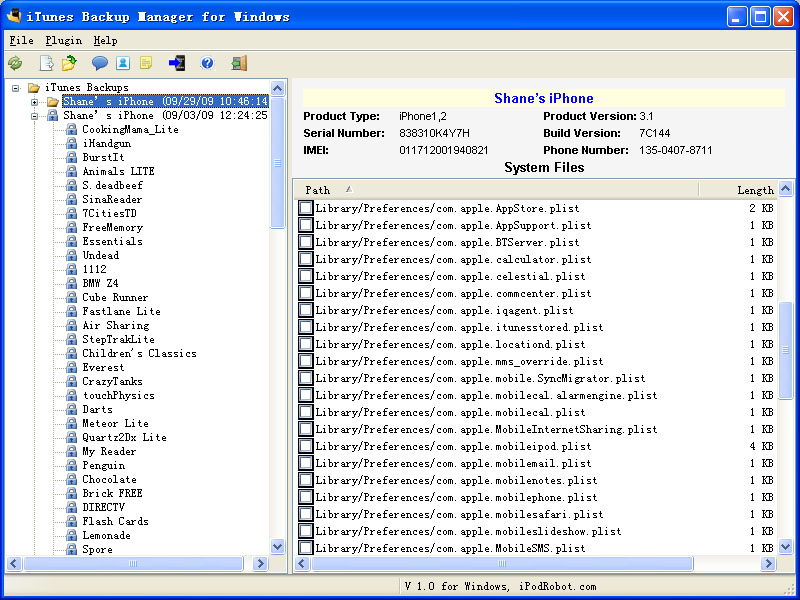Click the backup tree scroll up arrow

[x=278, y=88]
